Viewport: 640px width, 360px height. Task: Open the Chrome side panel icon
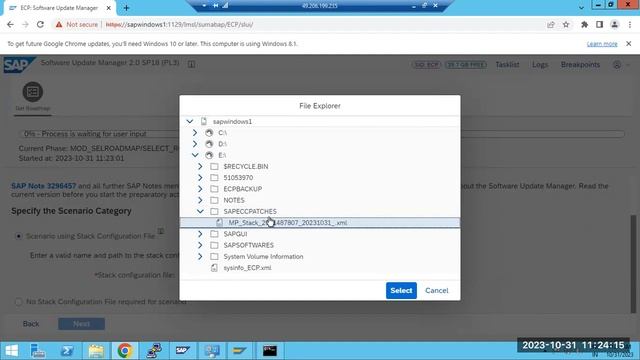(599, 24)
